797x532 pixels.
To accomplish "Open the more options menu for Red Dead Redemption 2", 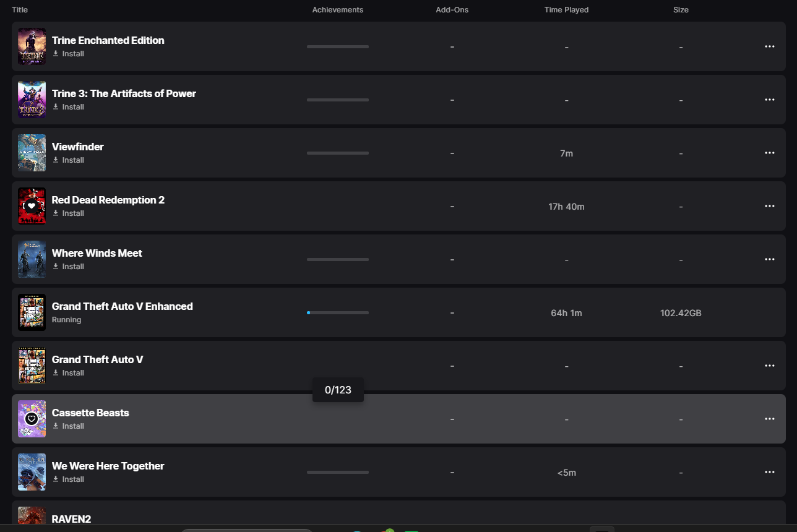I will tap(770, 206).
